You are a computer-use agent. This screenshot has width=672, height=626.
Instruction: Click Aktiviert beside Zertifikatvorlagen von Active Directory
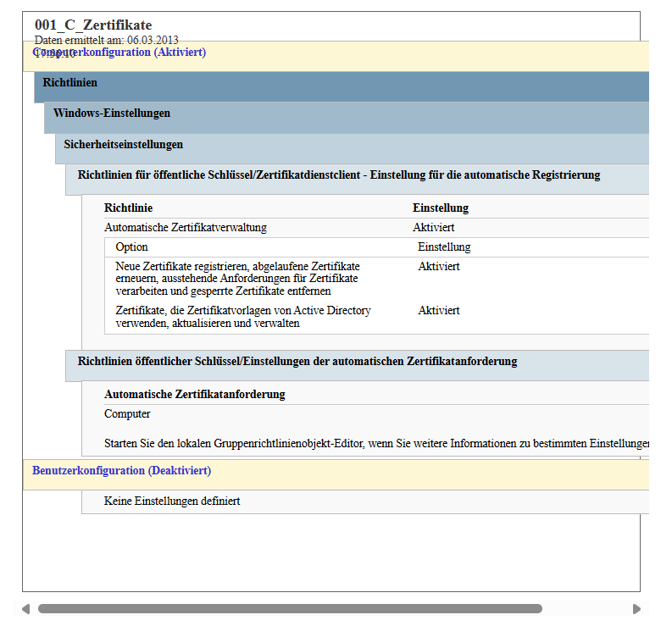[x=439, y=311]
